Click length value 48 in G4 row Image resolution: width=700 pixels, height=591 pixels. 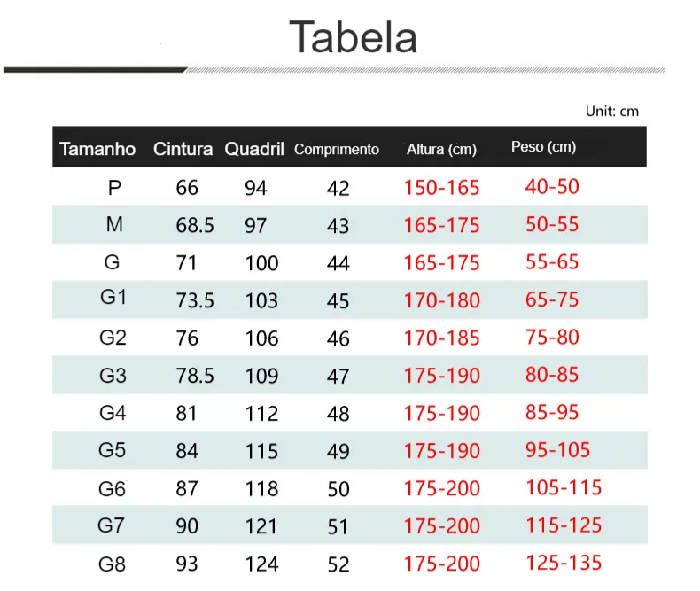pyautogui.click(x=338, y=414)
